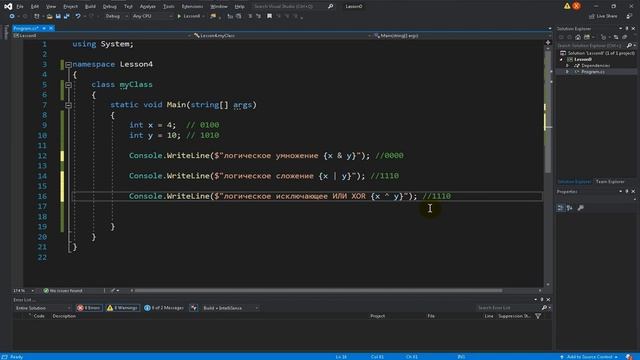Collapse the class myClass block
The image size is (640, 360).
coord(69,85)
